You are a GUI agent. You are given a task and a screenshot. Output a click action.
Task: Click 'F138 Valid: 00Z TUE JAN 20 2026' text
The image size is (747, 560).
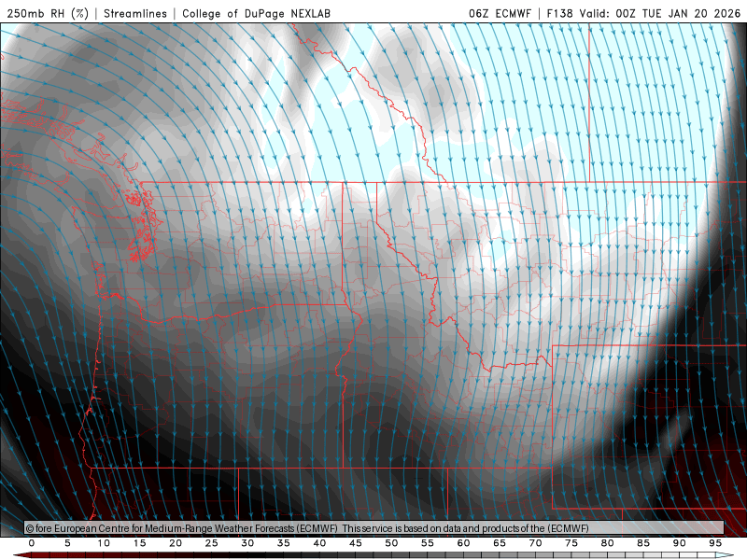643,13
